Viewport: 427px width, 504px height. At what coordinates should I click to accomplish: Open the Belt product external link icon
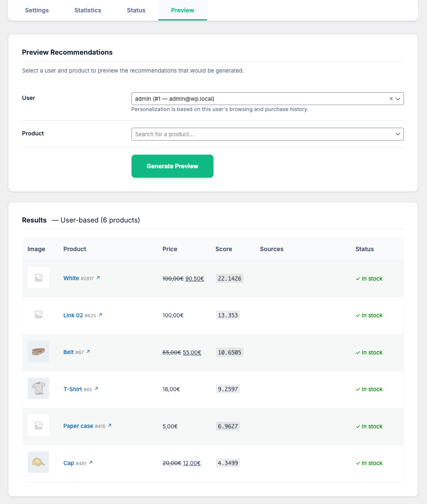[88, 352]
